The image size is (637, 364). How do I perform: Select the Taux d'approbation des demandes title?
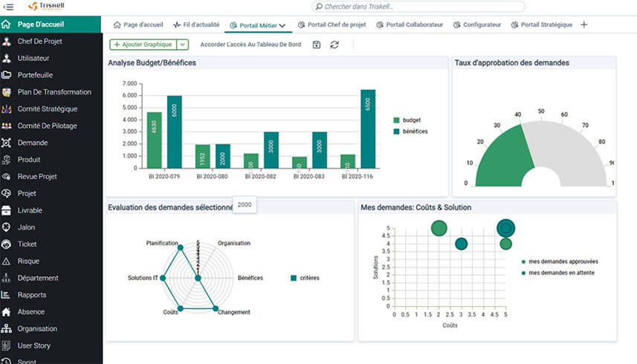click(511, 63)
